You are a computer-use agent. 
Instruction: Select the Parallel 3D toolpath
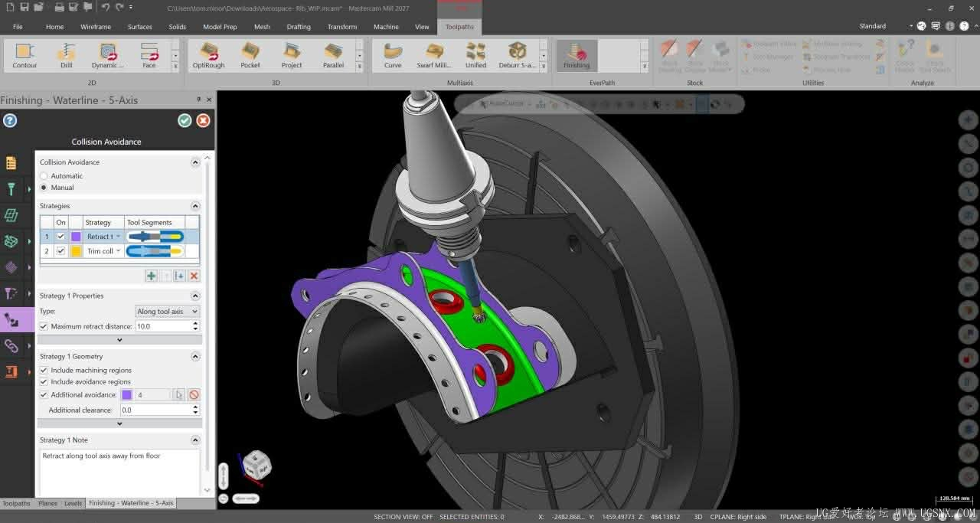pos(333,55)
